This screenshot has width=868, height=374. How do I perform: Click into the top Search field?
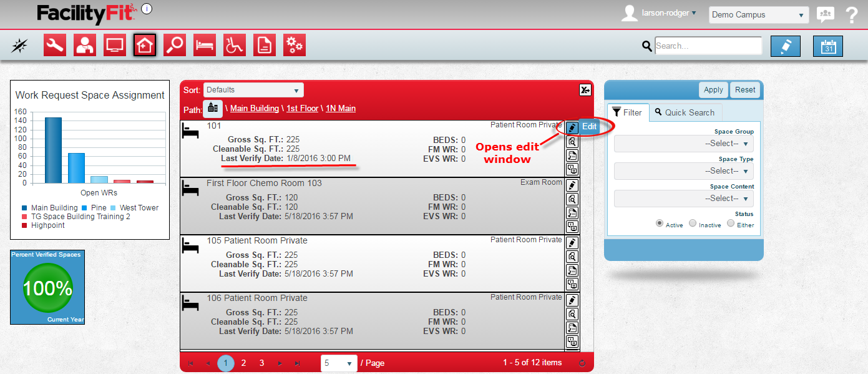coord(708,46)
